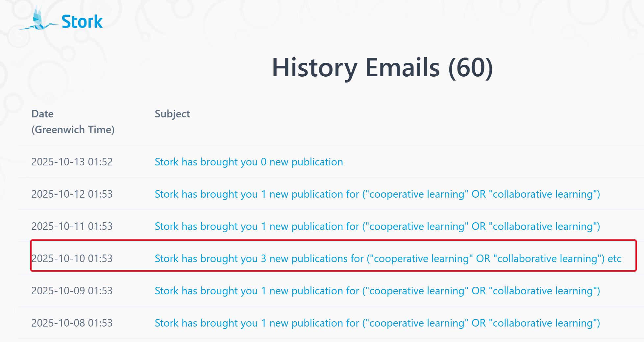This screenshot has width=644, height=342.
Task: Click the Stork wordmark text
Action: (x=82, y=22)
